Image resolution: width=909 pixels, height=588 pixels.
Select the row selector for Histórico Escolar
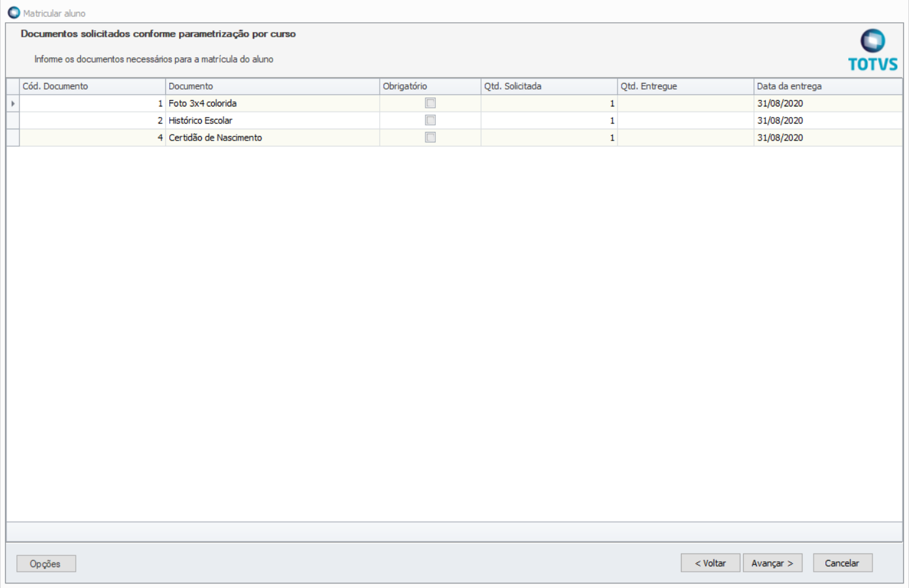[13, 120]
